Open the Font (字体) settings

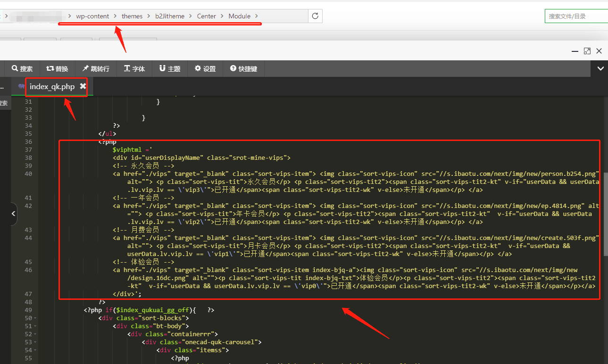[x=134, y=69]
